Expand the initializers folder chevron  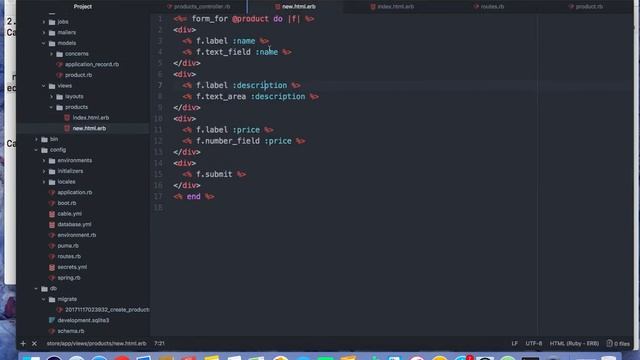(x=44, y=171)
